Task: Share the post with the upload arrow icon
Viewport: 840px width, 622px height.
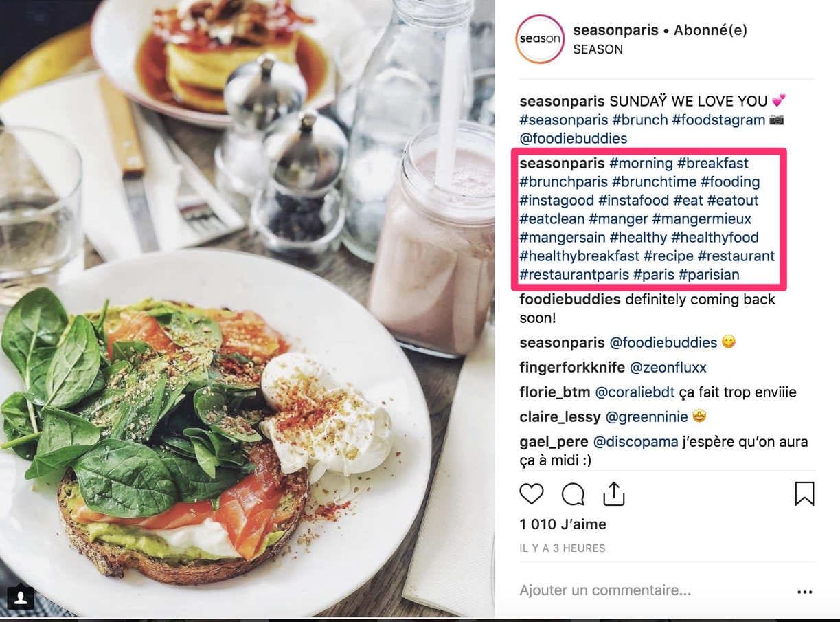Action: pyautogui.click(x=613, y=493)
